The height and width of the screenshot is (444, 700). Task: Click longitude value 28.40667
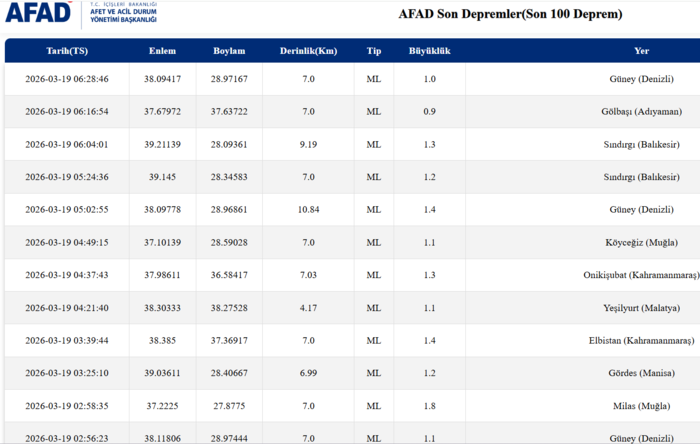[x=229, y=373]
